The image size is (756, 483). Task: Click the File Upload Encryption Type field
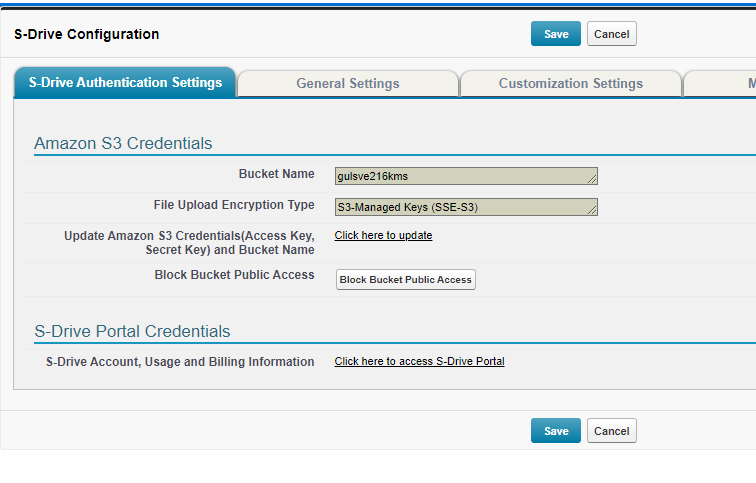[466, 207]
